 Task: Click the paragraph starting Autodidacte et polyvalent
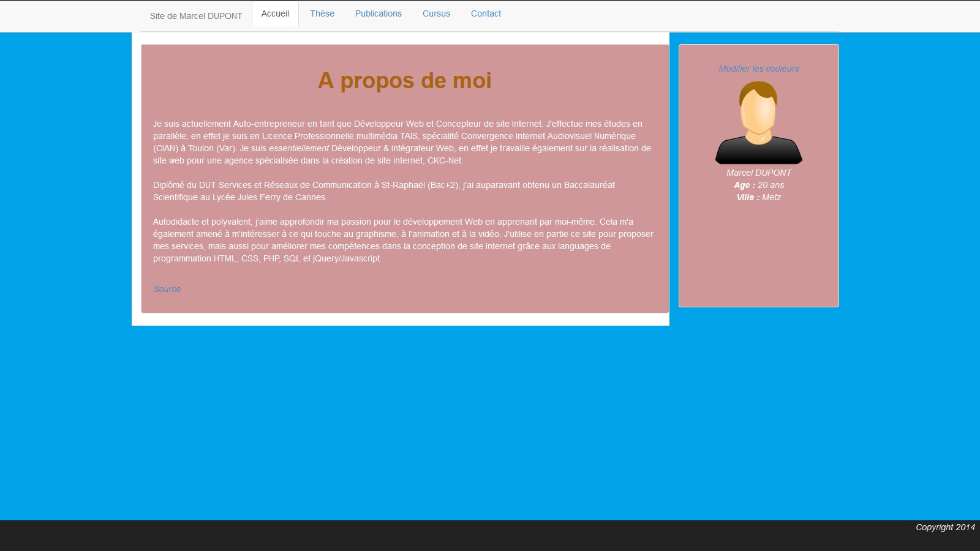(x=402, y=240)
